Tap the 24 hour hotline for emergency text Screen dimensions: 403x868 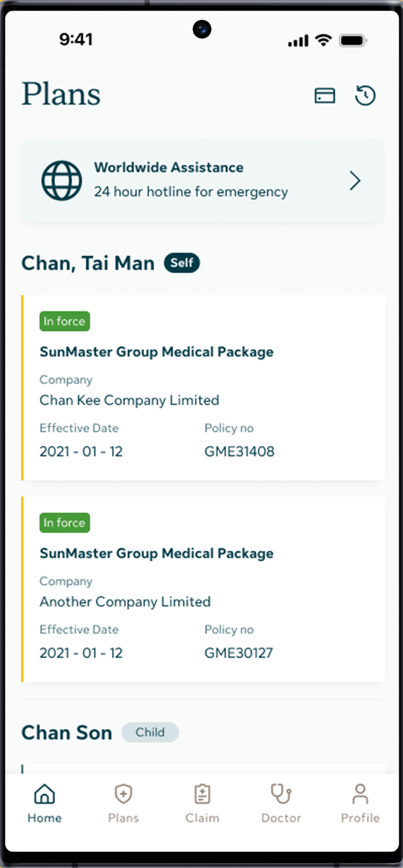pyautogui.click(x=191, y=192)
